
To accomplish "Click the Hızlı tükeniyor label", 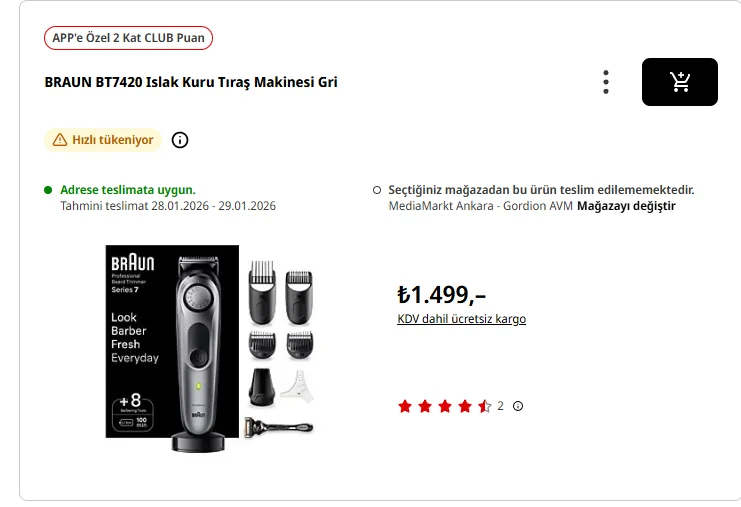I will [113, 140].
